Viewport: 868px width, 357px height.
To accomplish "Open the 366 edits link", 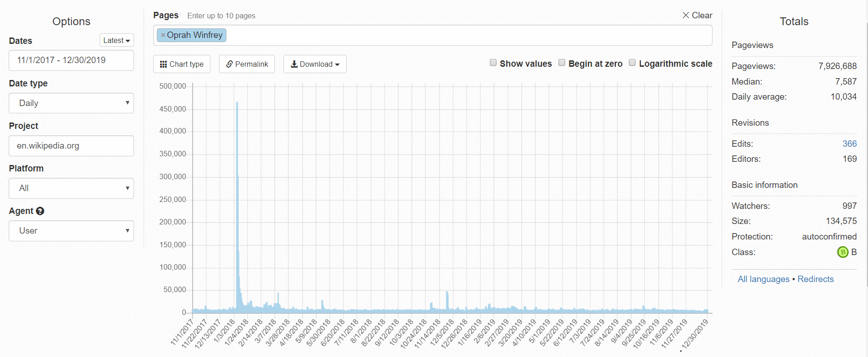I will tap(850, 144).
